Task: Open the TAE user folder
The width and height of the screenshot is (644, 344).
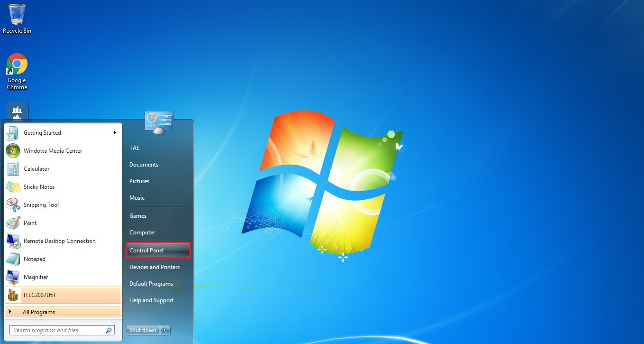Action: pos(135,148)
